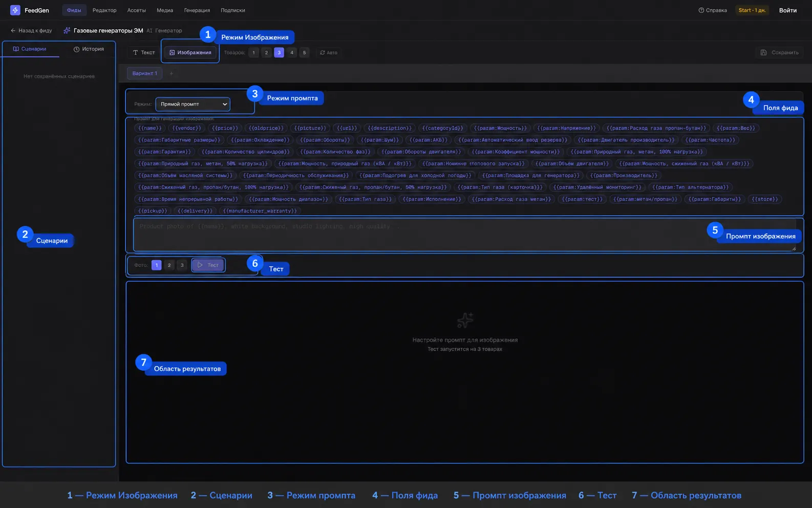The height and width of the screenshot is (508, 812).
Task: Insert the {{param:Удалённый мониторинг}} chip
Action: 597,187
